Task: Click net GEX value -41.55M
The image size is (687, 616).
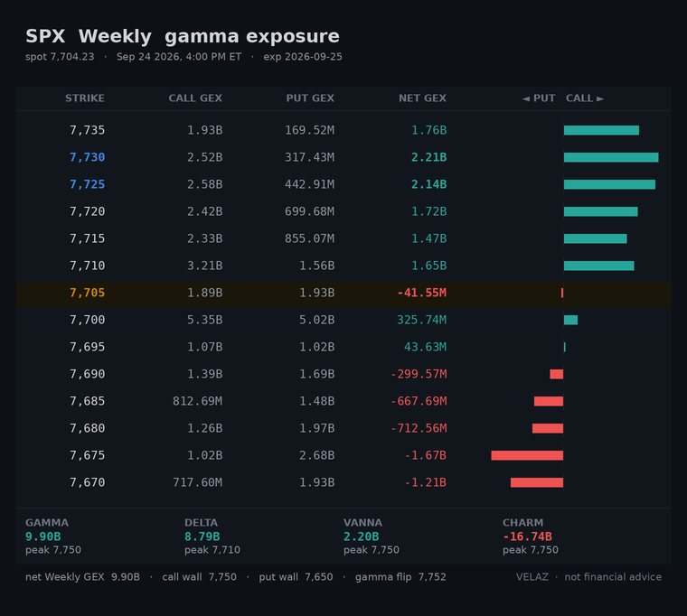Action: coord(421,293)
